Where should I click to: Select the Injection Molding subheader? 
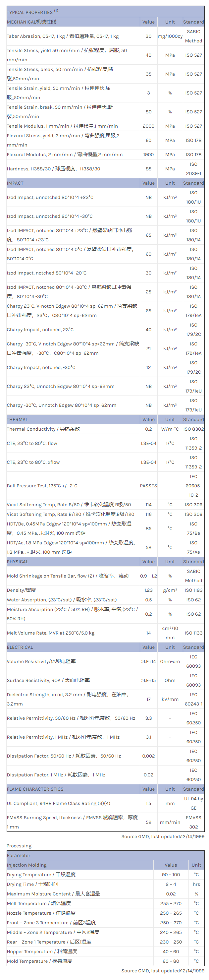click(x=26, y=865)
